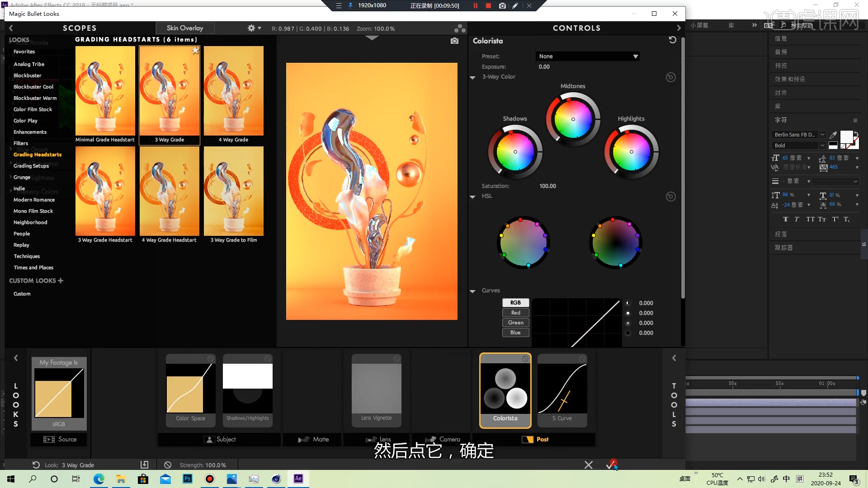Disable the Colorista tool in chain

tap(525, 358)
